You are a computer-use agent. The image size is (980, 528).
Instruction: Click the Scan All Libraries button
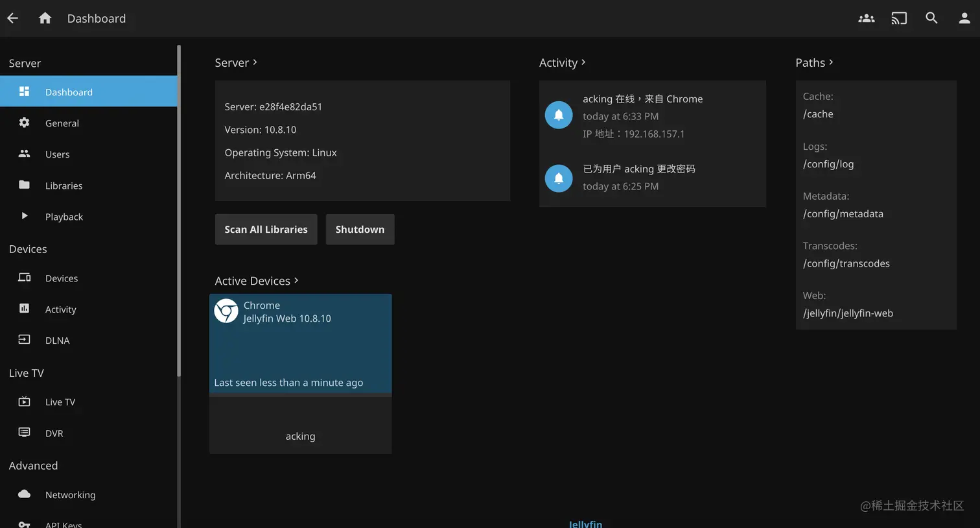[266, 230]
